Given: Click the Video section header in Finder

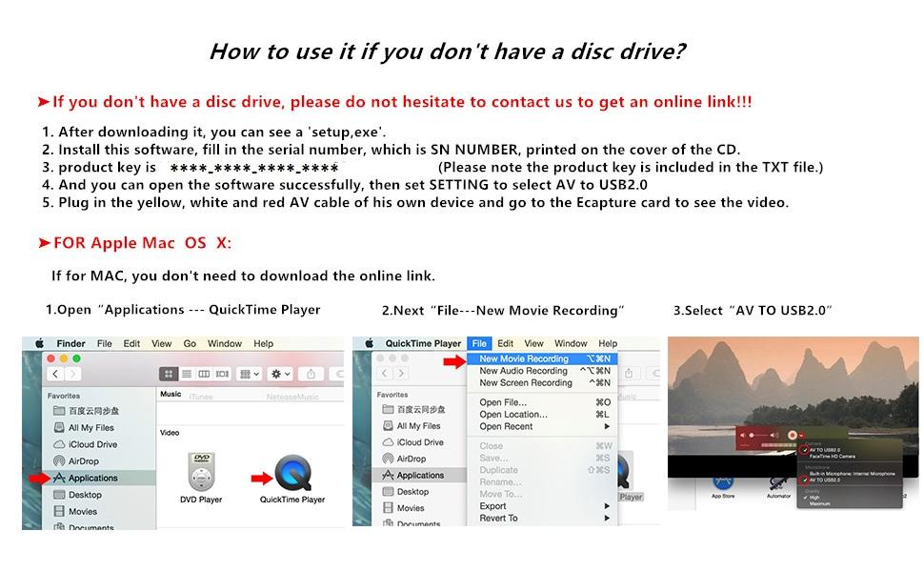Looking at the screenshot, I should (x=170, y=432).
